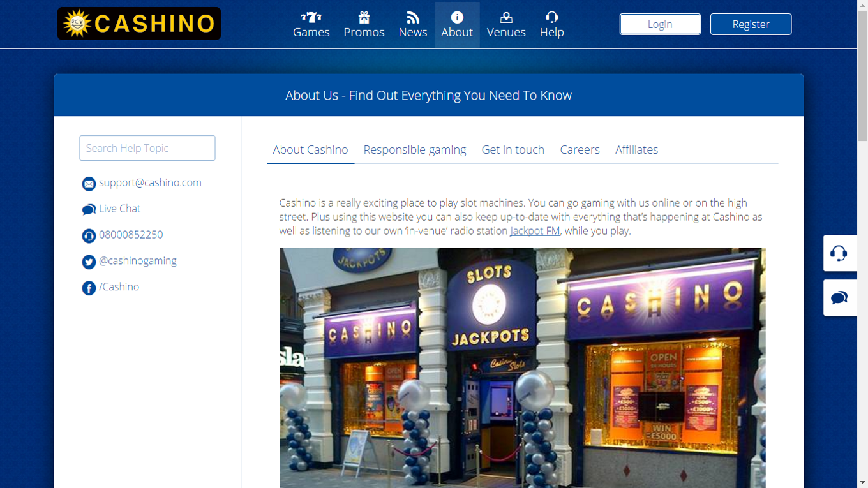Viewport: 868px width, 488px height.
Task: Focus the Search Help Topic field
Action: coord(147,148)
